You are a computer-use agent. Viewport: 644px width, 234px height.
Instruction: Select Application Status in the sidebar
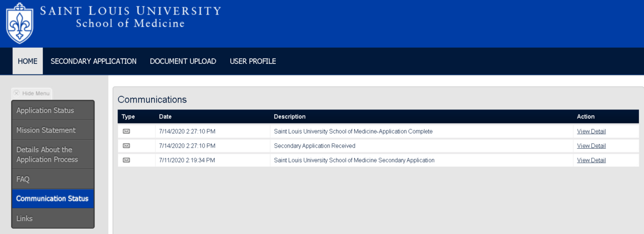point(53,111)
